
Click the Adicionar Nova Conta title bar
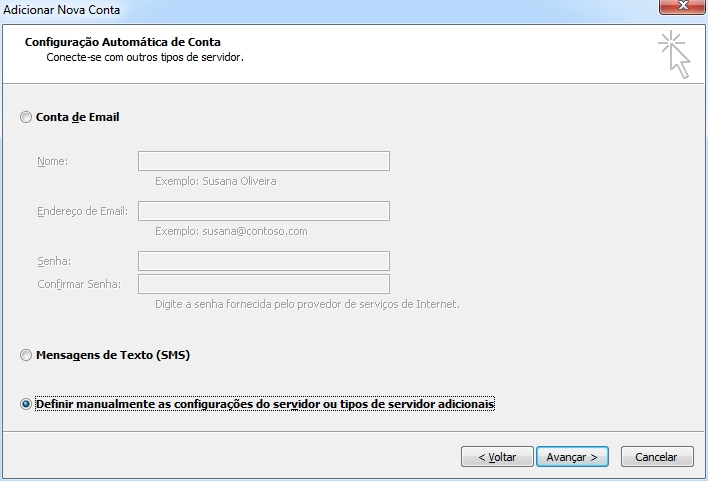click(x=300, y=10)
